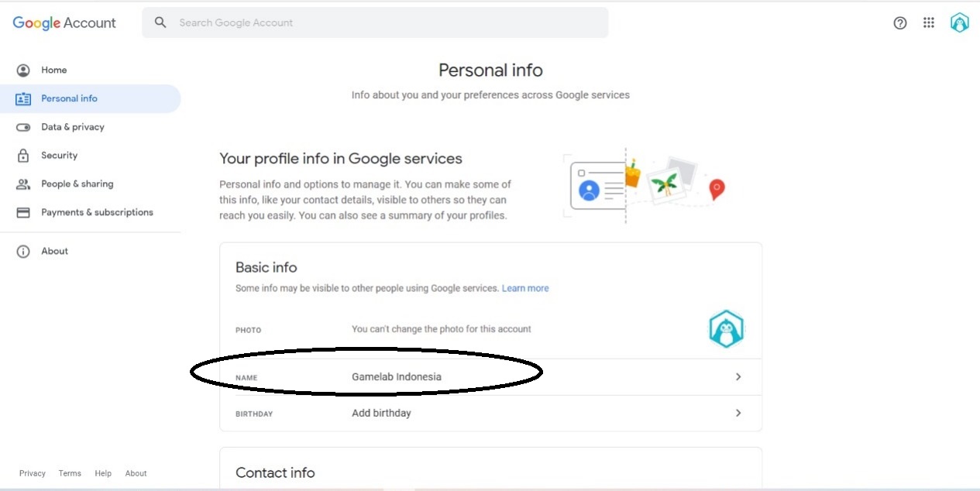Focus the Search Google Account field
Viewport: 980px width, 491px height.
click(x=375, y=22)
